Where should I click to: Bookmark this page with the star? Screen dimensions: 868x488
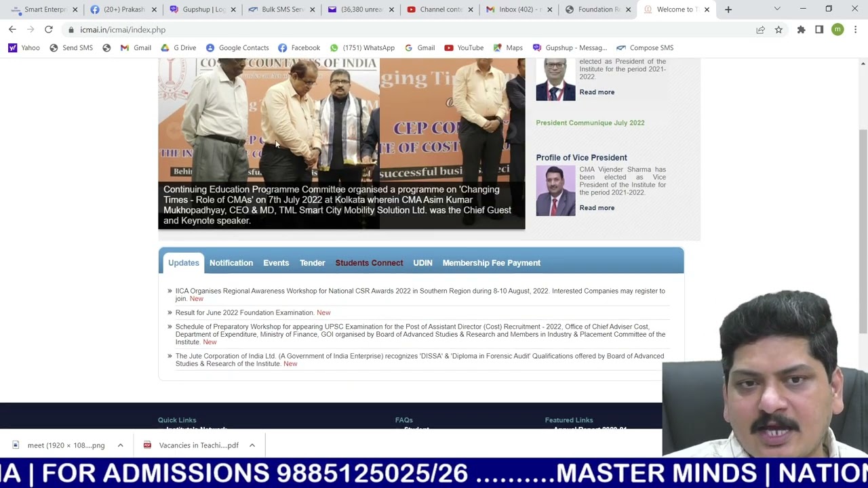[778, 30]
